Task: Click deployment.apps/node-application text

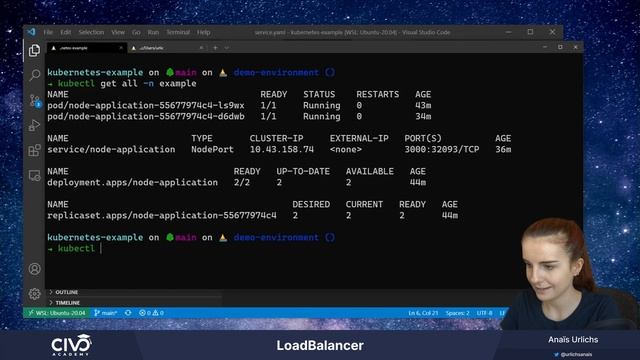Action: pos(132,182)
